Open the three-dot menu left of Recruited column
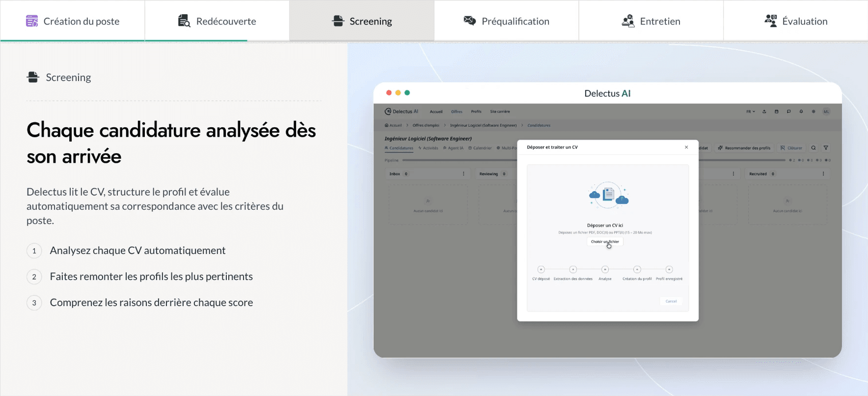Image resolution: width=868 pixels, height=396 pixels. pos(733,174)
